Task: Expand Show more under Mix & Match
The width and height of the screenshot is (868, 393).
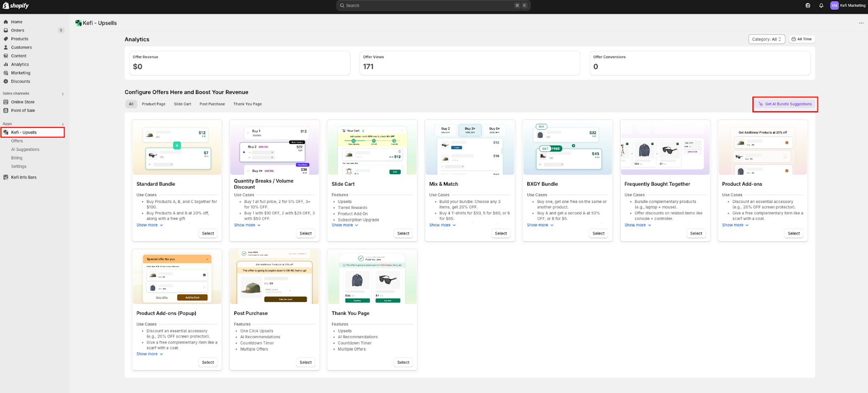Action: (442, 225)
